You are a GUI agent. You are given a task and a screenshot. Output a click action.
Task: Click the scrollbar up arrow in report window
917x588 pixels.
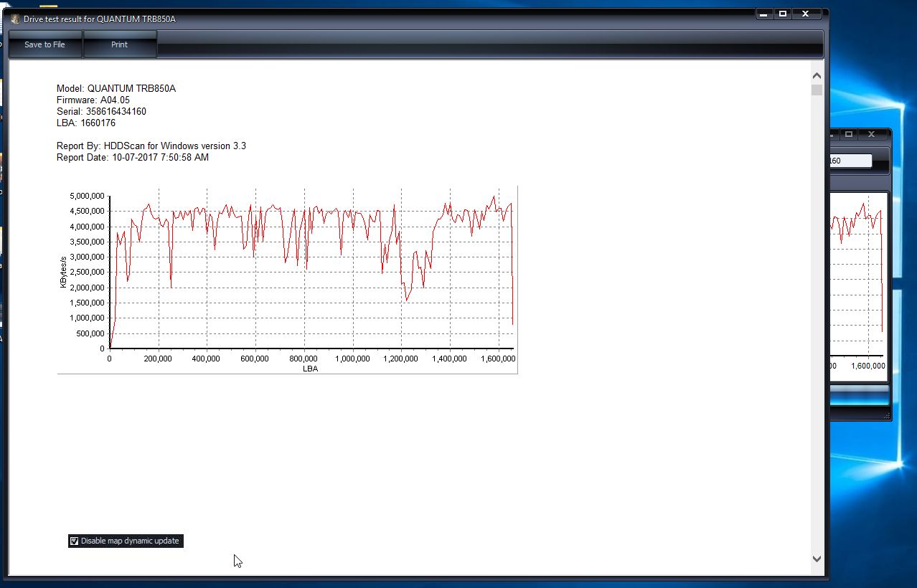click(817, 75)
